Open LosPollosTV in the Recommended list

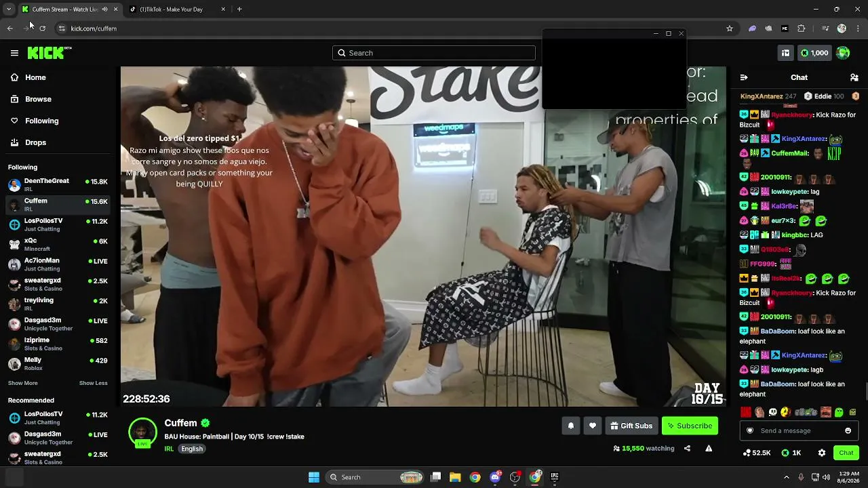(x=58, y=418)
